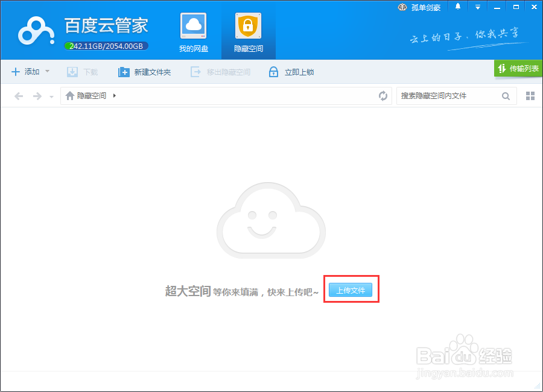Expand the breadcrumb arrow after 隐藏空间
Image resolution: width=543 pixels, height=392 pixels.
pyautogui.click(x=114, y=95)
